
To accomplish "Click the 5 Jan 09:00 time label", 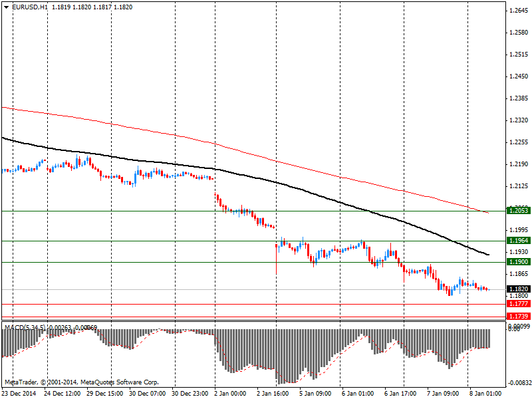I will point(315,393).
